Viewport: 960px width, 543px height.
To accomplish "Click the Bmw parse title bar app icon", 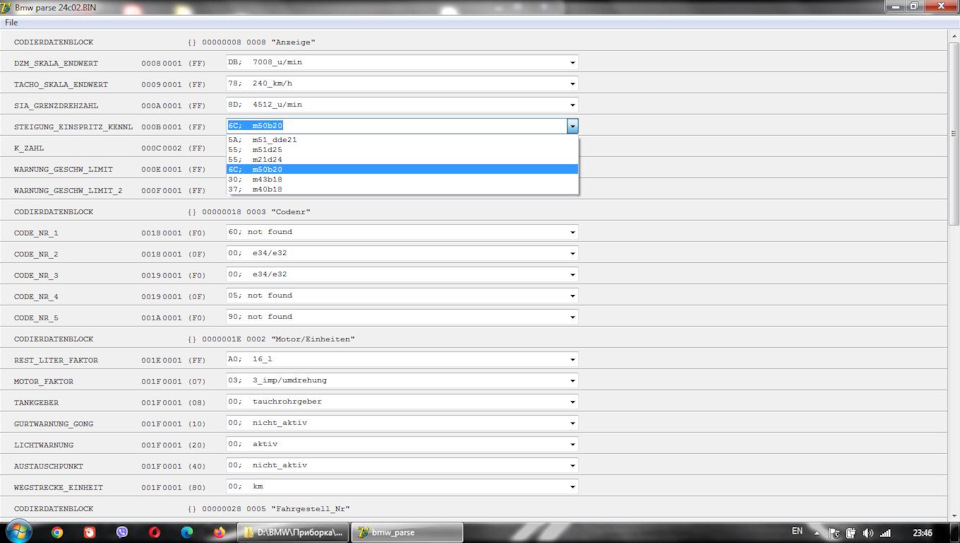I will click(6, 7).
